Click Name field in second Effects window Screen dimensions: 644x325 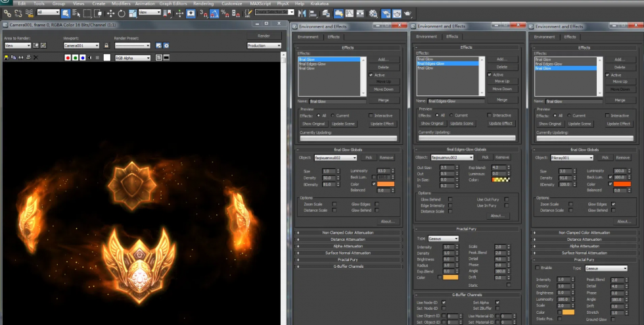coord(456,101)
